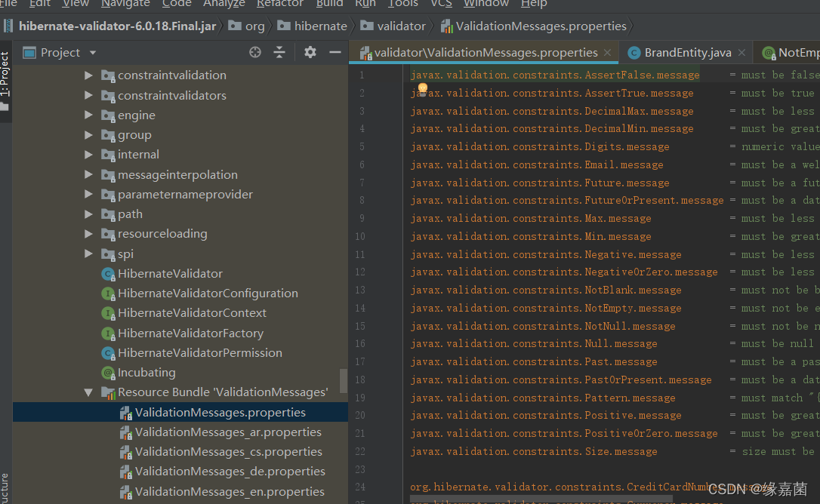
Task: Click the "must be null" value text
Action: coord(777,343)
